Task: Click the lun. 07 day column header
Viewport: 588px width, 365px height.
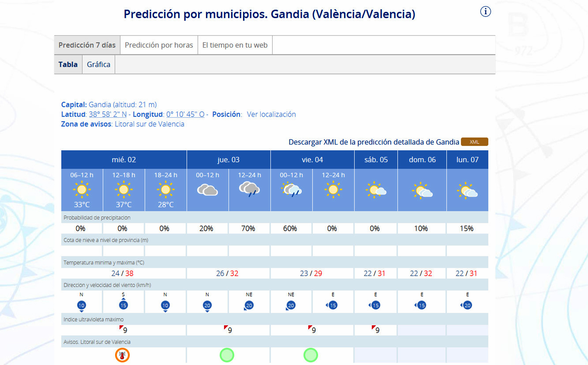Action: [x=467, y=160]
